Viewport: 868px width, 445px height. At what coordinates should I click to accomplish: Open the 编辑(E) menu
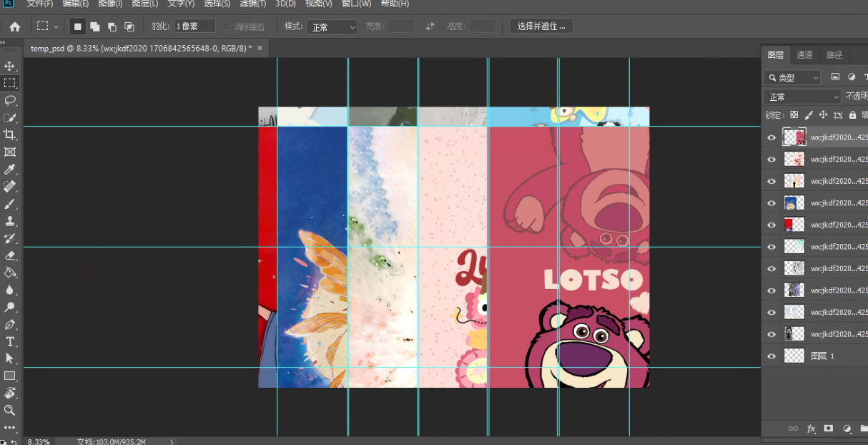pos(75,4)
